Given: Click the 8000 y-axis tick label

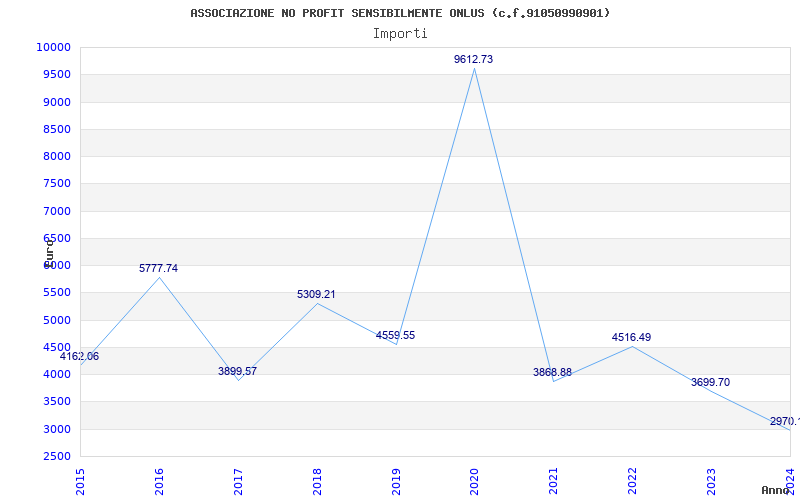Looking at the screenshot, I should (x=56, y=157).
